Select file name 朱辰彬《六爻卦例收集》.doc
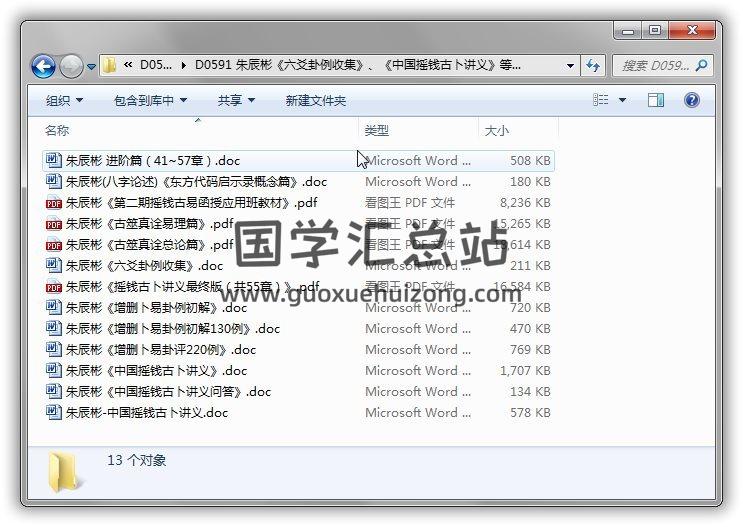The image size is (743, 527). [x=144, y=265]
